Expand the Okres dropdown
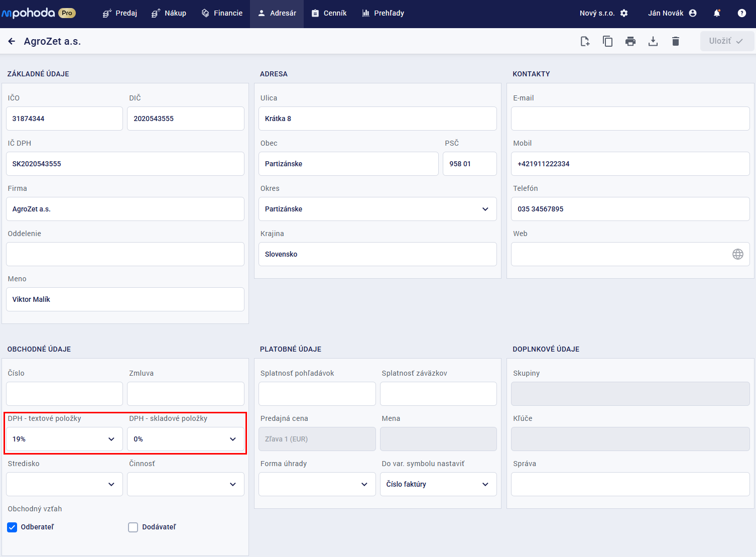 (377, 209)
